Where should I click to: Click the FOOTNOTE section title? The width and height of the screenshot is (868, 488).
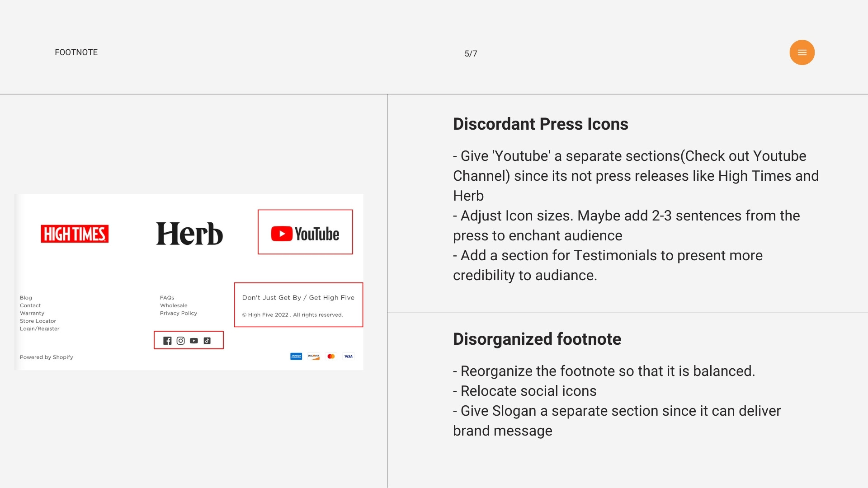click(76, 52)
